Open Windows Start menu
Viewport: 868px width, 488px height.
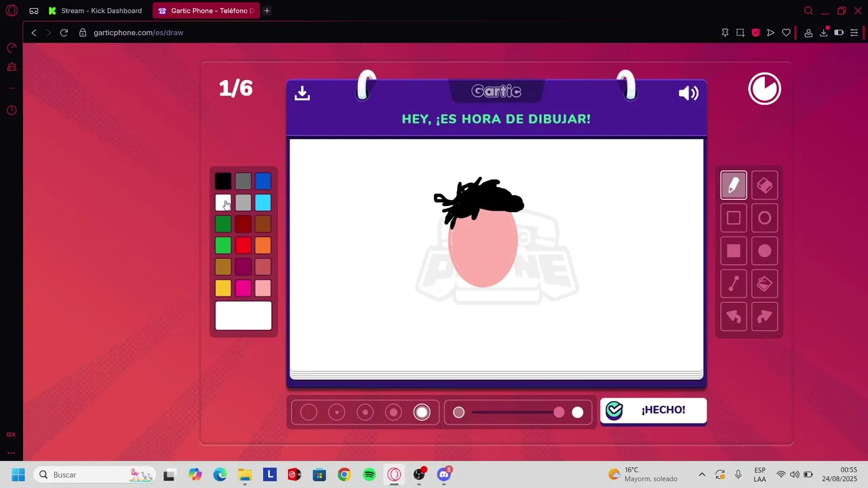click(x=18, y=474)
